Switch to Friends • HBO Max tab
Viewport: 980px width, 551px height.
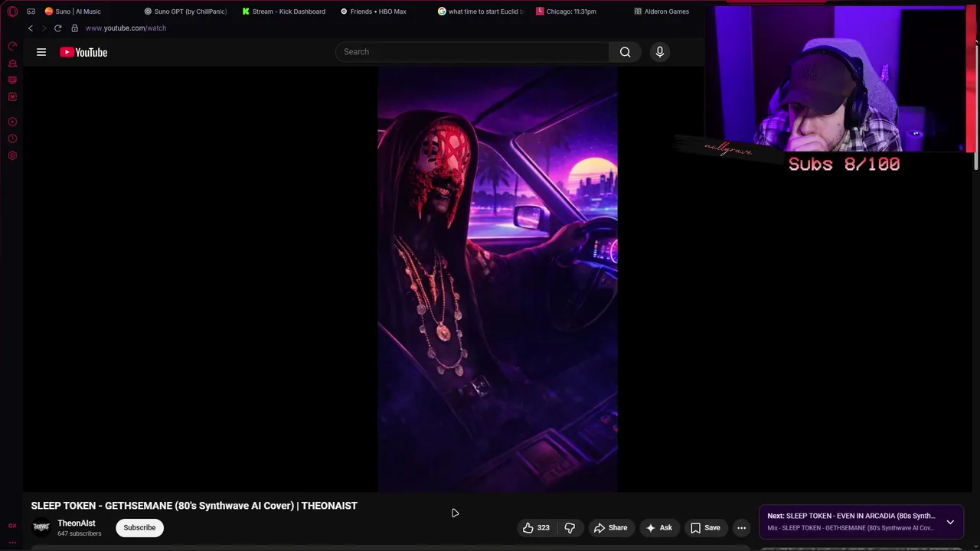point(374,11)
